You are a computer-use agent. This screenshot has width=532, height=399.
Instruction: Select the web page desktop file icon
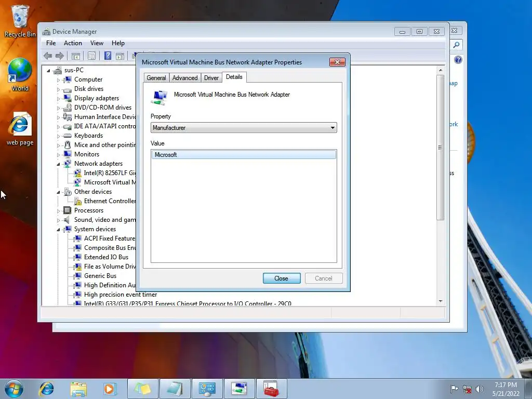[x=20, y=129]
